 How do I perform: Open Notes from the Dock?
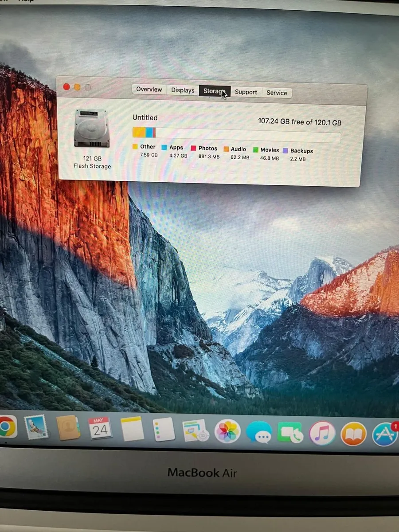133,429
